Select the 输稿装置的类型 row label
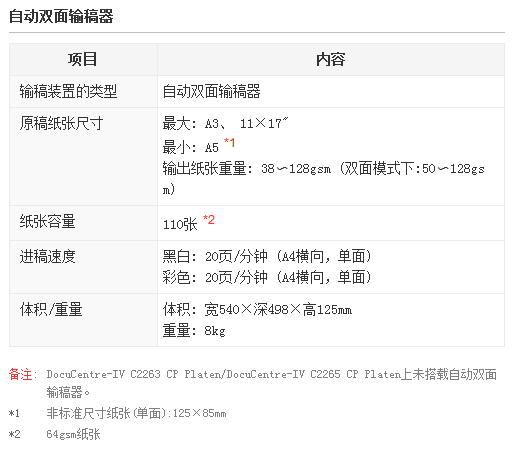 point(68,91)
